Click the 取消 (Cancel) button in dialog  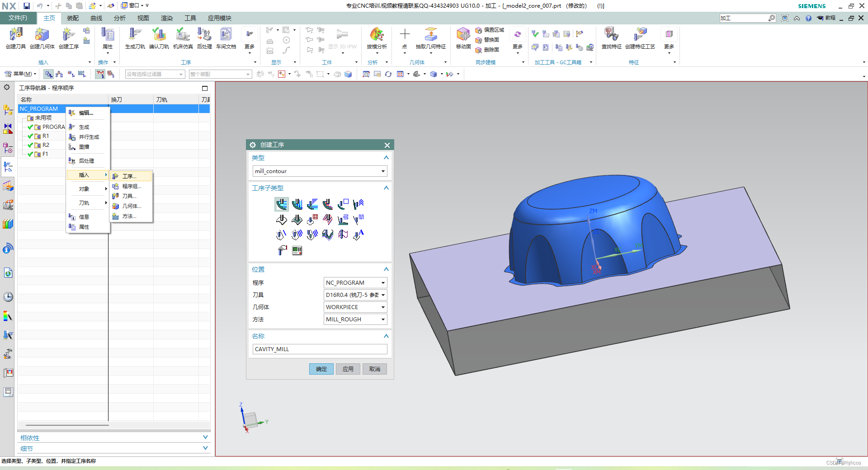pos(375,369)
